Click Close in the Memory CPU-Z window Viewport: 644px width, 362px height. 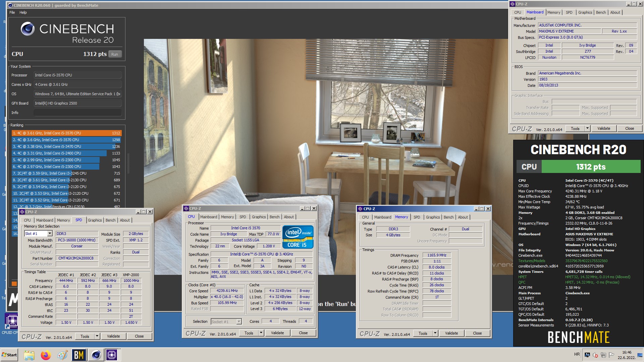tap(477, 333)
